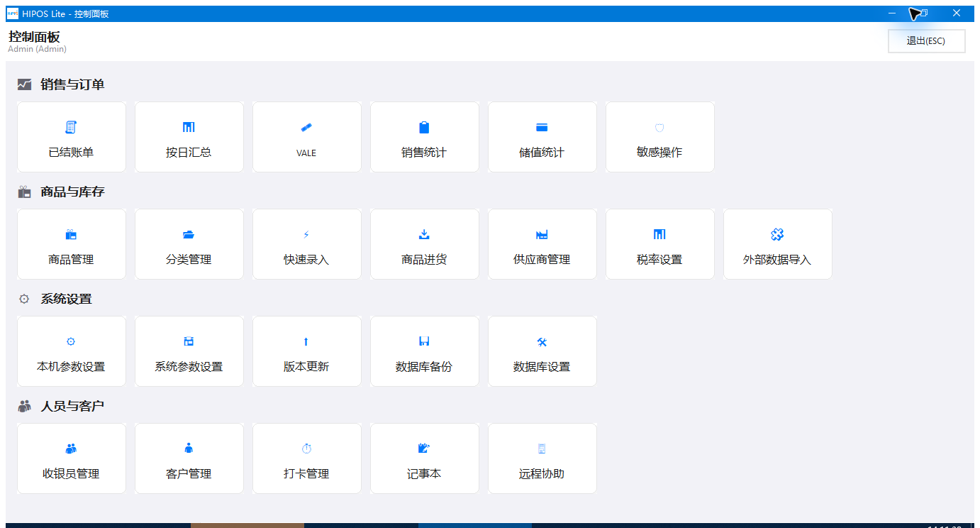Click the 商品进货 download icon
This screenshot has width=980, height=528.
(x=424, y=235)
